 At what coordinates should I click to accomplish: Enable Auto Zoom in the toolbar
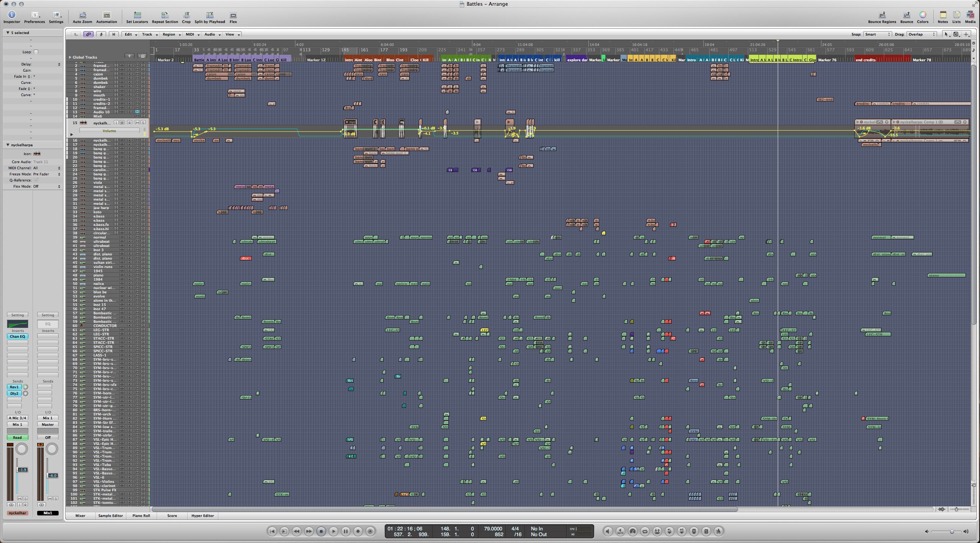pyautogui.click(x=82, y=17)
